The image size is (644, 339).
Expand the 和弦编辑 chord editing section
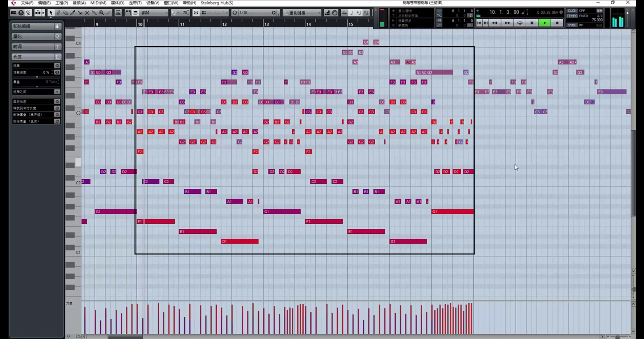pyautogui.click(x=36, y=26)
